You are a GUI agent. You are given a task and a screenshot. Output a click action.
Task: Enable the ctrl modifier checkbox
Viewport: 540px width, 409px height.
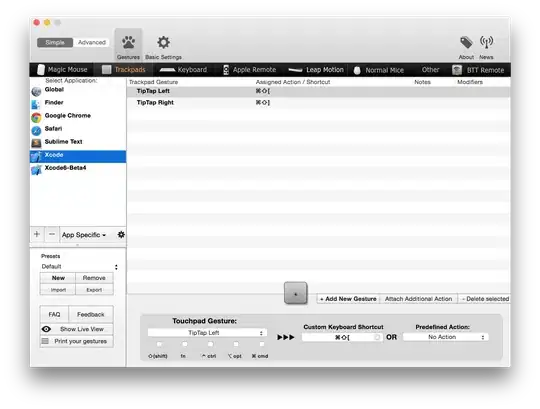pos(210,344)
